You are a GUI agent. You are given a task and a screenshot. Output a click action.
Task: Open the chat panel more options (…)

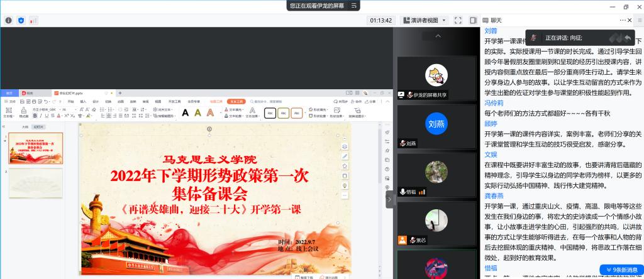coord(623,20)
